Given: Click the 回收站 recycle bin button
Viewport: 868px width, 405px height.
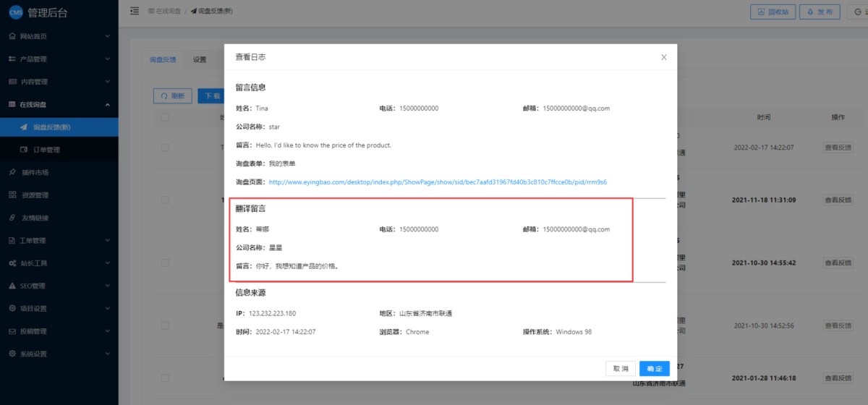Looking at the screenshot, I should pyautogui.click(x=773, y=12).
